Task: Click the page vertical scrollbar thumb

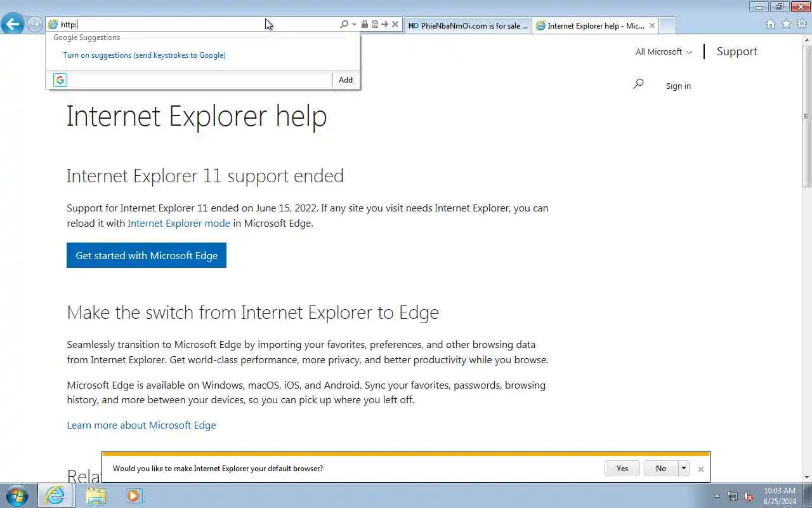Action: [x=807, y=116]
